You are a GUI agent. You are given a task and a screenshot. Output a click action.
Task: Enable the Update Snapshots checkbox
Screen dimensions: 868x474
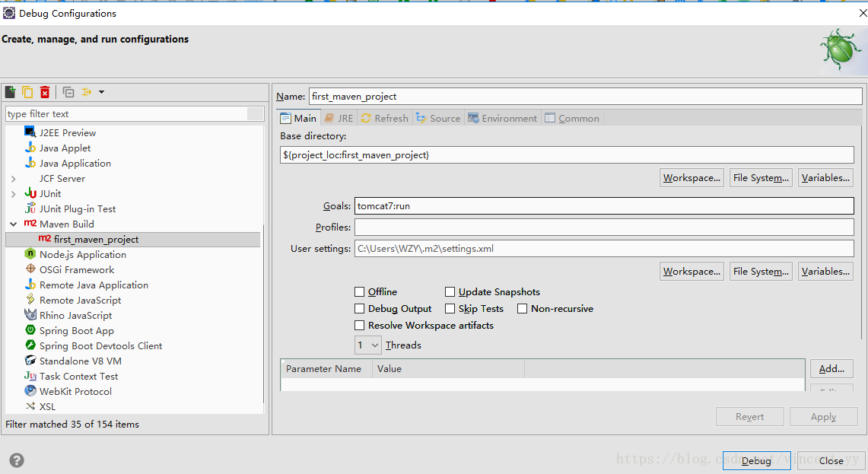[450, 292]
